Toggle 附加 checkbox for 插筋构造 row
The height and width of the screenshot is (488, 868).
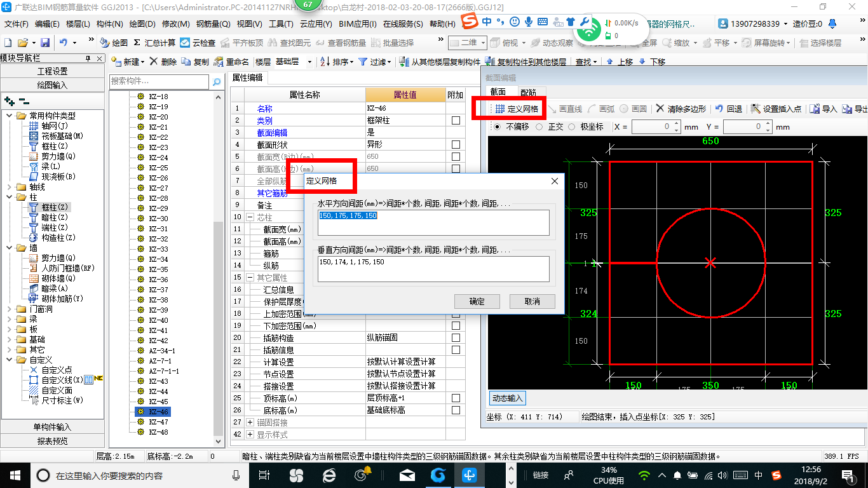[x=456, y=337]
